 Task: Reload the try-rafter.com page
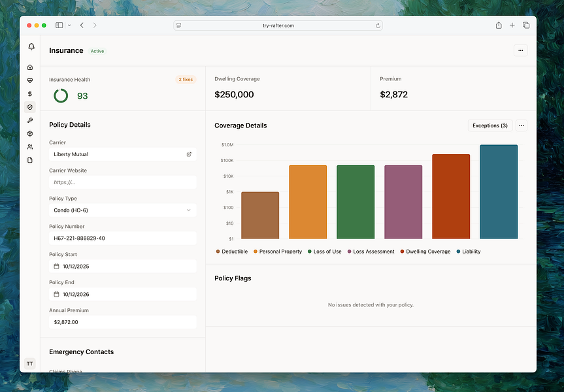coord(378,25)
